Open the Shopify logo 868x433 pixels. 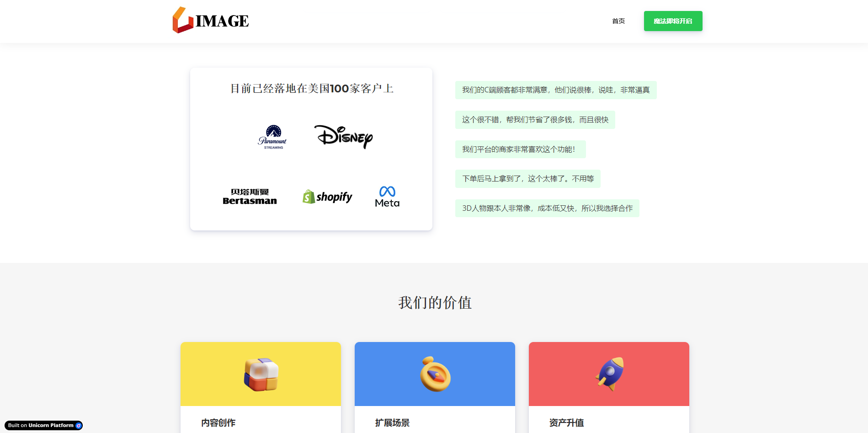coord(327,197)
